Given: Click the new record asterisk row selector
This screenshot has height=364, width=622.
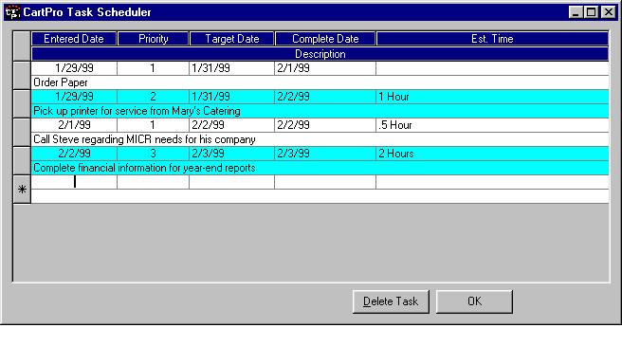Looking at the screenshot, I should [x=22, y=190].
